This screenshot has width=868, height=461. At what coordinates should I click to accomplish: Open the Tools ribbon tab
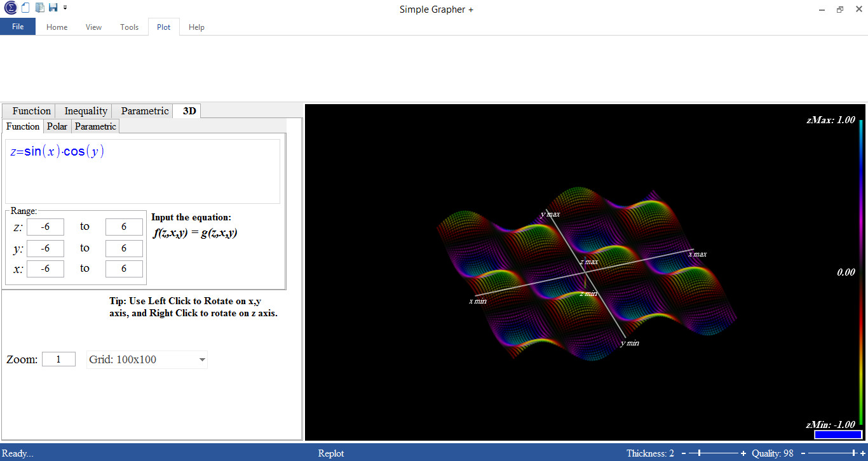130,27
